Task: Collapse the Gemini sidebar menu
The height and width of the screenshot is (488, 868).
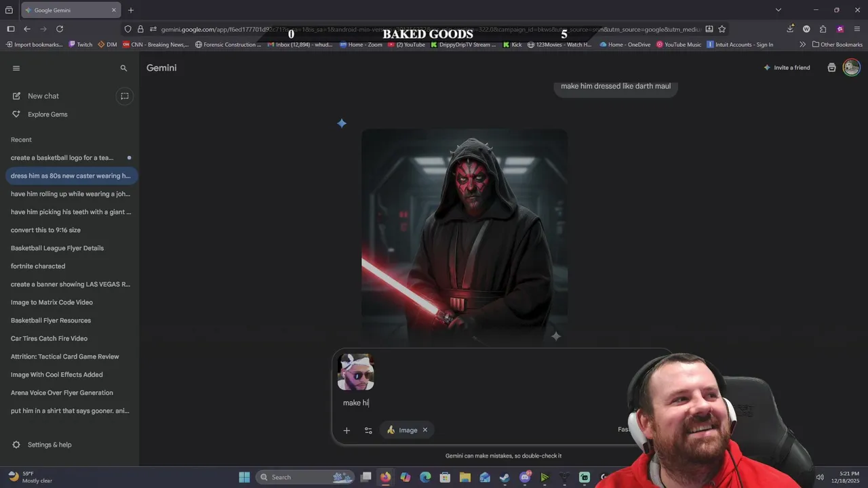Action: tap(16, 68)
